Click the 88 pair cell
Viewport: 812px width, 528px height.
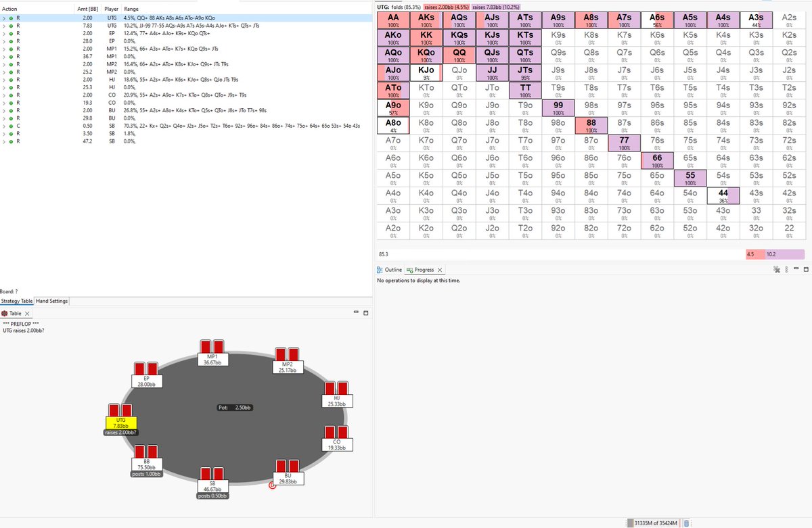coord(591,125)
